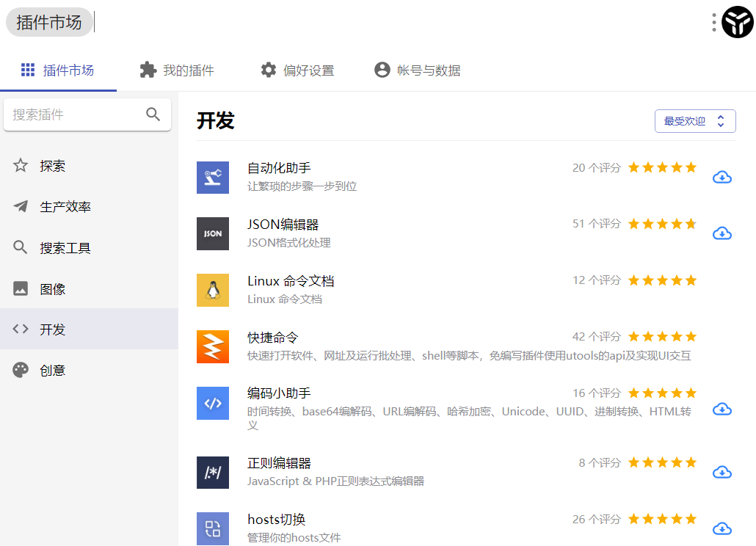This screenshot has height=546, width=756.
Task: Click the star rating of 自动化助手
Action: (663, 167)
